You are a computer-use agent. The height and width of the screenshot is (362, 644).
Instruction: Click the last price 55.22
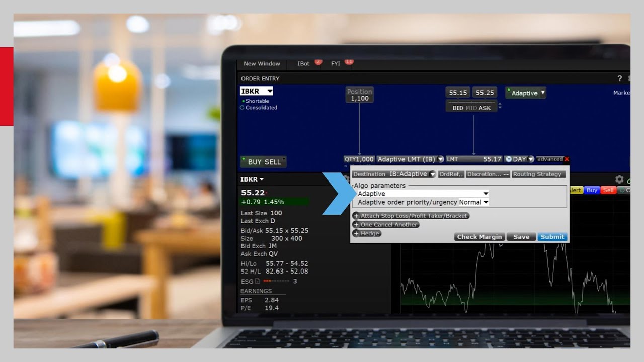click(x=253, y=193)
